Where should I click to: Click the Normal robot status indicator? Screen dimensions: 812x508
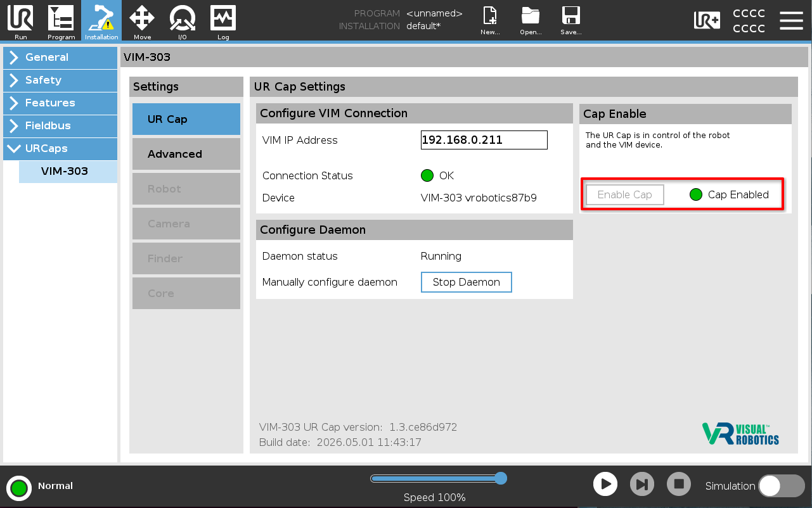point(19,488)
